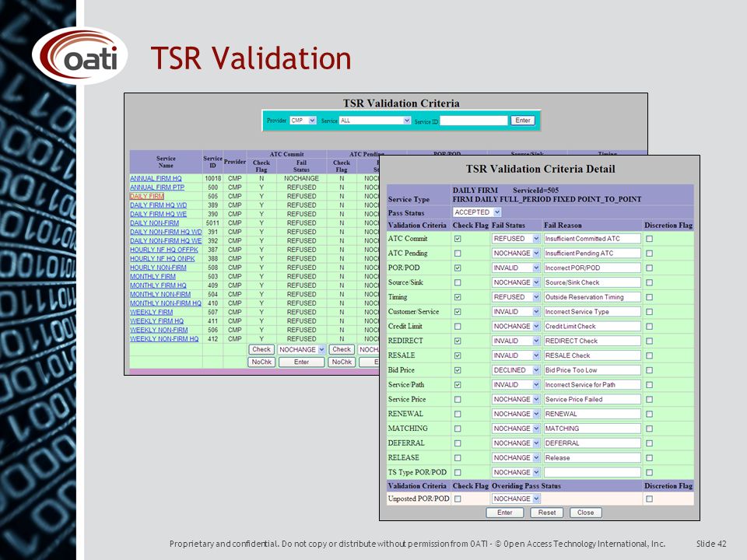Open the ANNUAL FIRM PTP service link
This screenshot has width=747, height=560.
coord(157,187)
